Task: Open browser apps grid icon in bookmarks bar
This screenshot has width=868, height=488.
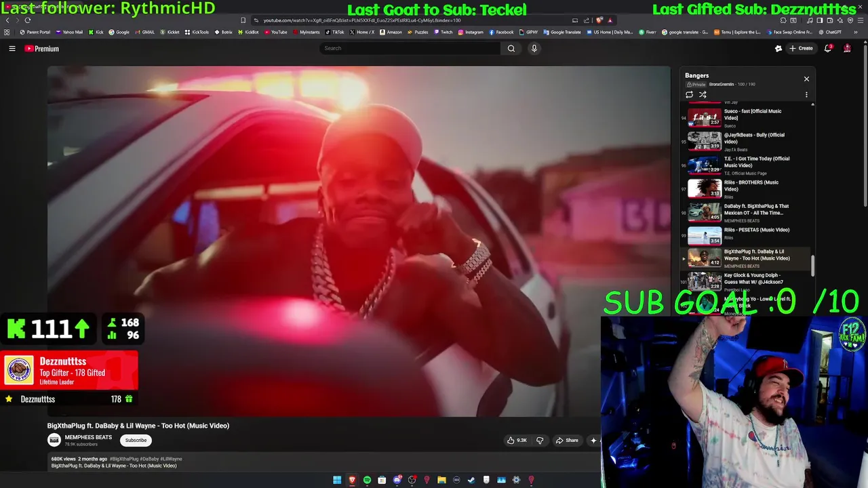Action: (7, 32)
